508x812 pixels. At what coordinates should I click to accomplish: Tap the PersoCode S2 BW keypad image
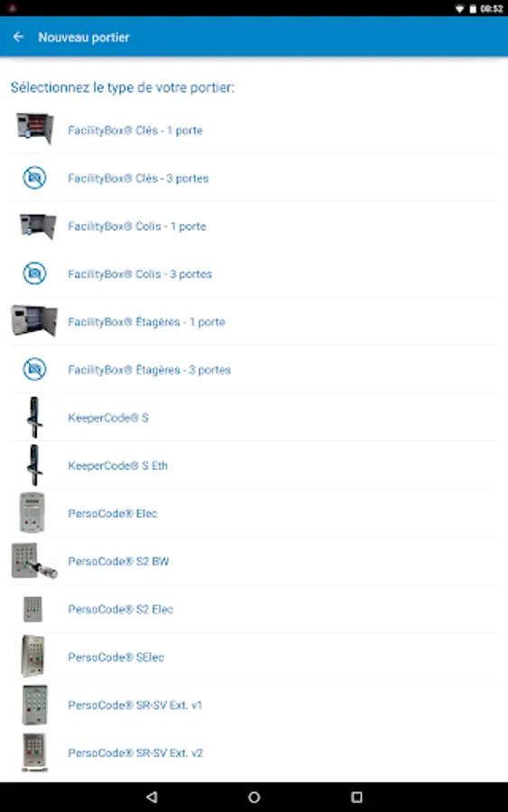pyautogui.click(x=34, y=561)
